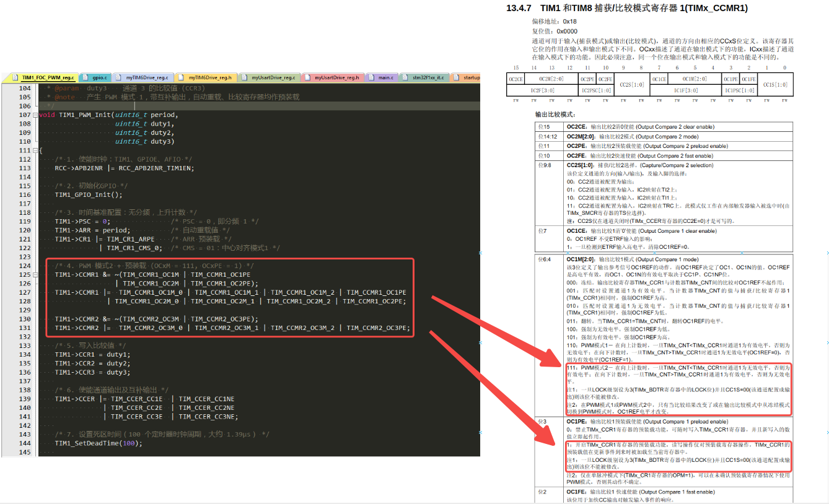Click the '/* 2. 初始化GPIO */' comment
Screen dimensions: 829x504
tap(91, 186)
